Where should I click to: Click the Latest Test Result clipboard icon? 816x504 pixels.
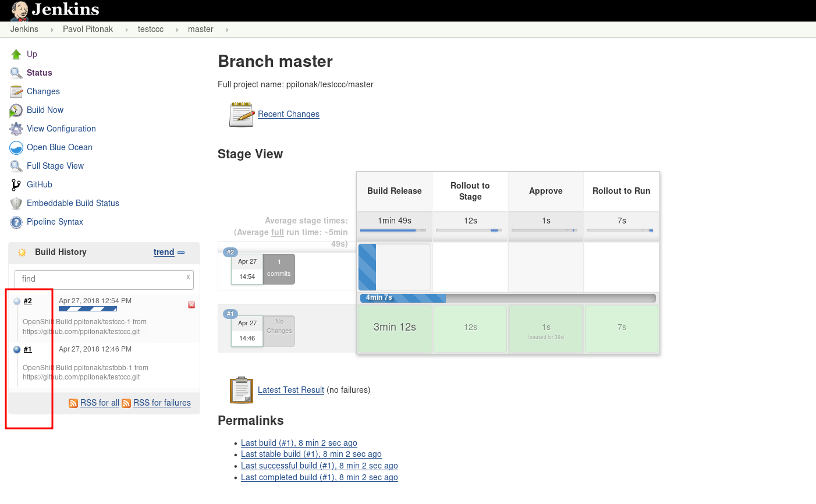click(x=241, y=390)
